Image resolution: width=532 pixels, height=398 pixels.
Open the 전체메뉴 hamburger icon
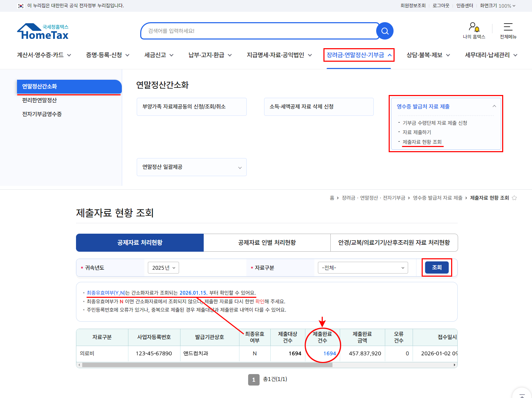[508, 27]
